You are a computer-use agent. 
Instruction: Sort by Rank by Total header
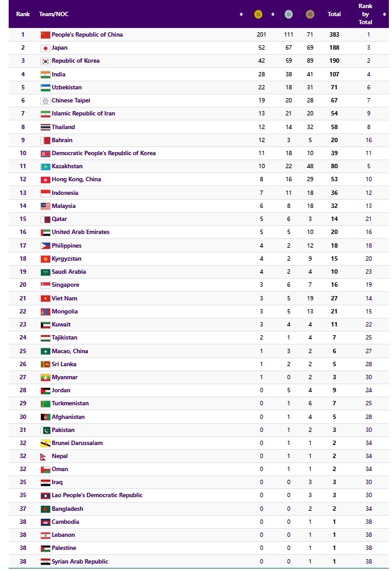click(x=365, y=14)
